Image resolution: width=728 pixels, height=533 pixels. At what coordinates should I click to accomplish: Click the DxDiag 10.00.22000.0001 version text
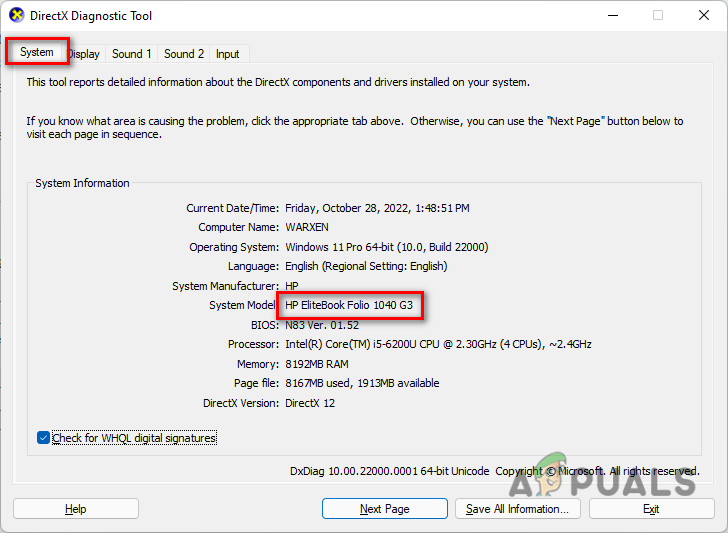[x=390, y=471]
